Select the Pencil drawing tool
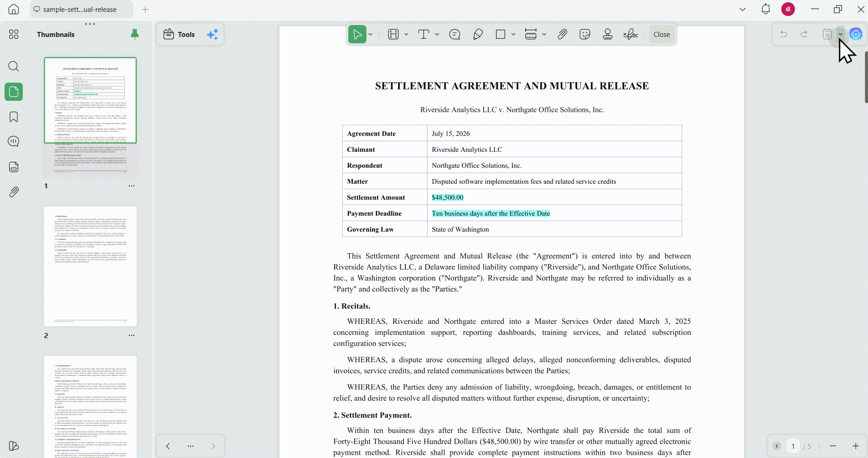 coord(478,34)
